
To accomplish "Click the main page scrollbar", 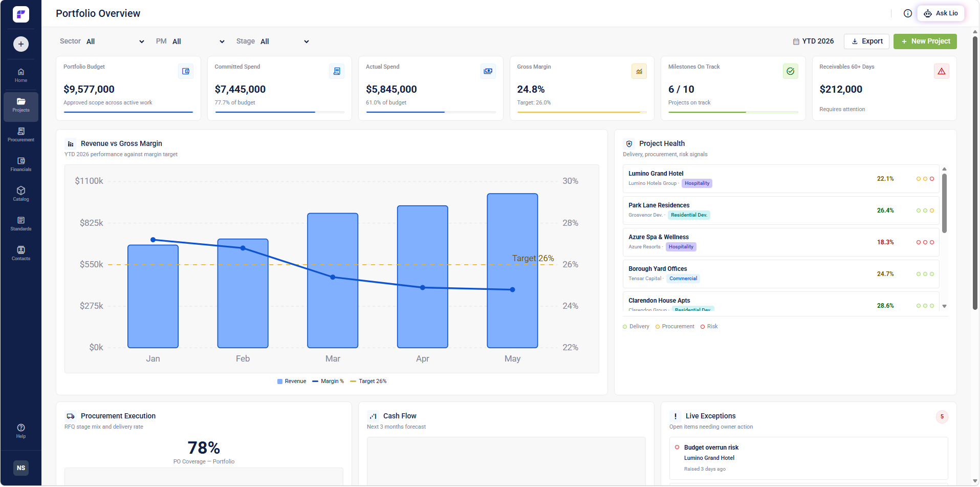I will pos(975,173).
